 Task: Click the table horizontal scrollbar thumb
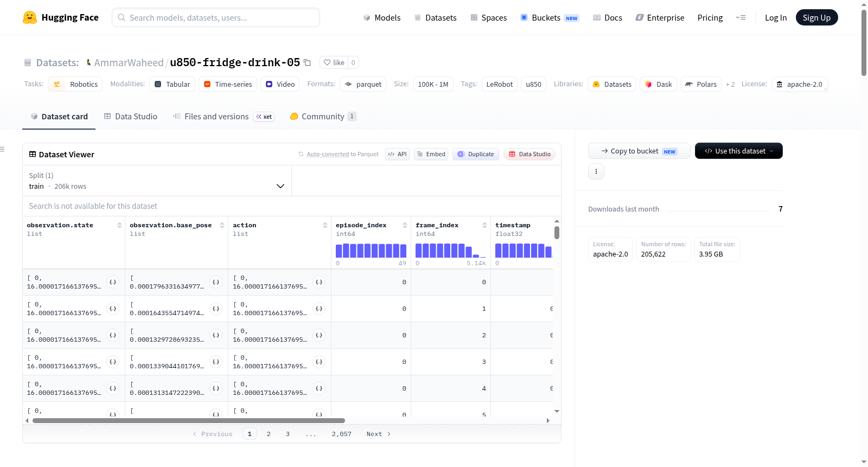[189, 420]
